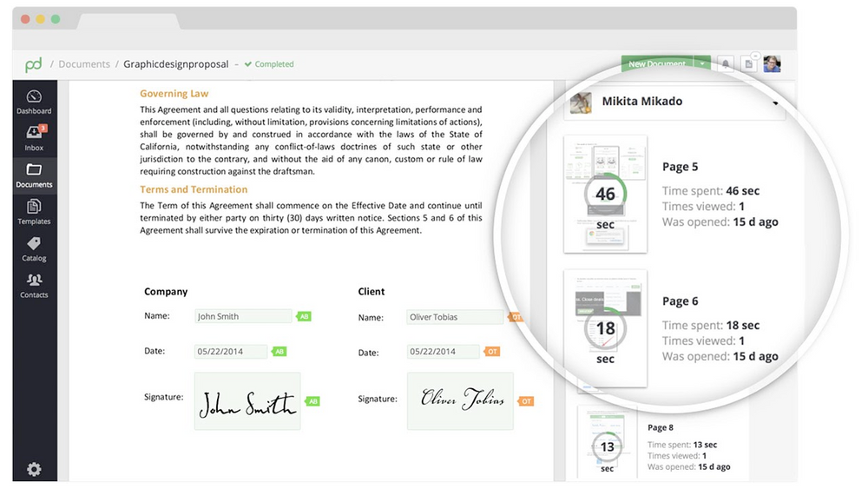868x489 pixels.
Task: Click the company Name field John Smith
Action: click(243, 317)
